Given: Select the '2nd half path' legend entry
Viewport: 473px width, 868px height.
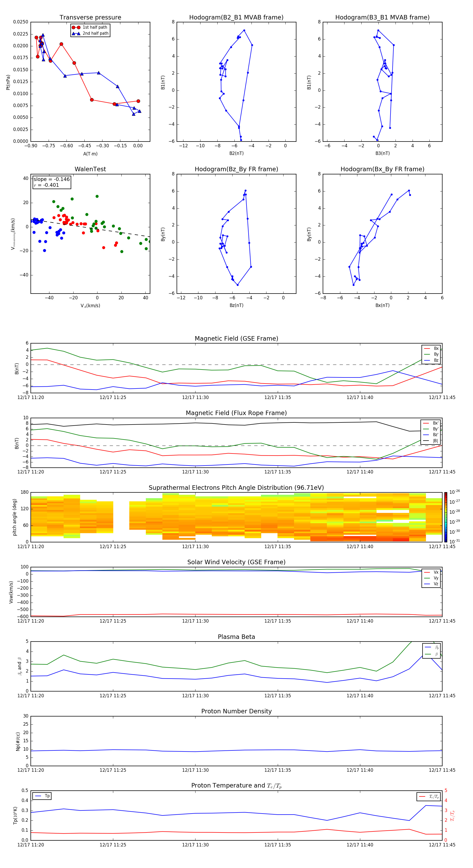Looking at the screenshot, I should 90,33.
